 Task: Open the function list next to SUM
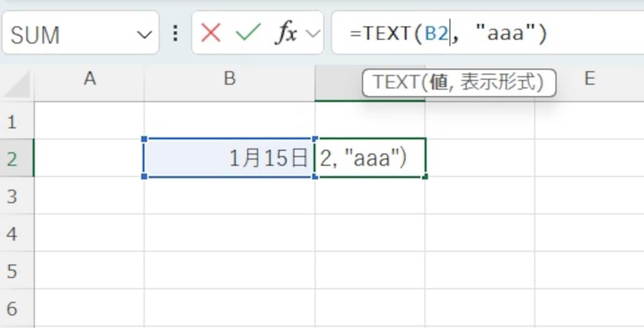click(x=144, y=34)
